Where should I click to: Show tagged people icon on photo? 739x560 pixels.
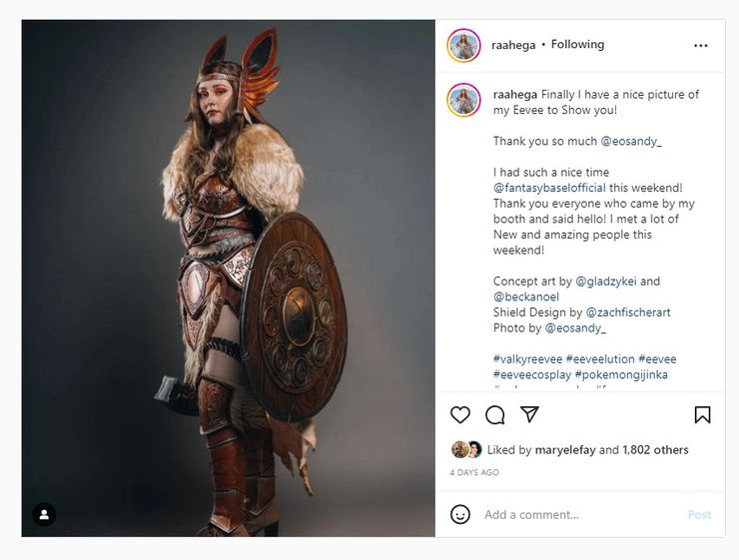(x=44, y=514)
